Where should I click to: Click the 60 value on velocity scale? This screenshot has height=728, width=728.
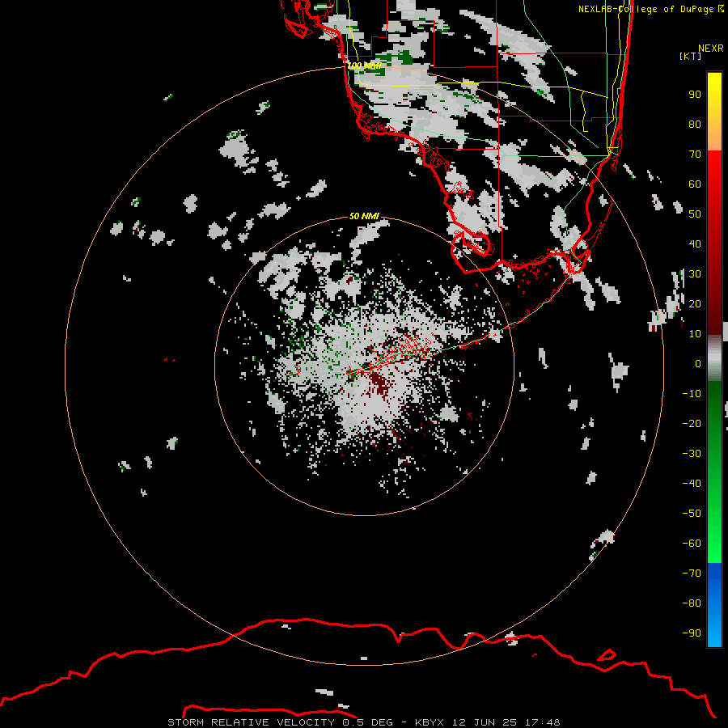tap(695, 184)
